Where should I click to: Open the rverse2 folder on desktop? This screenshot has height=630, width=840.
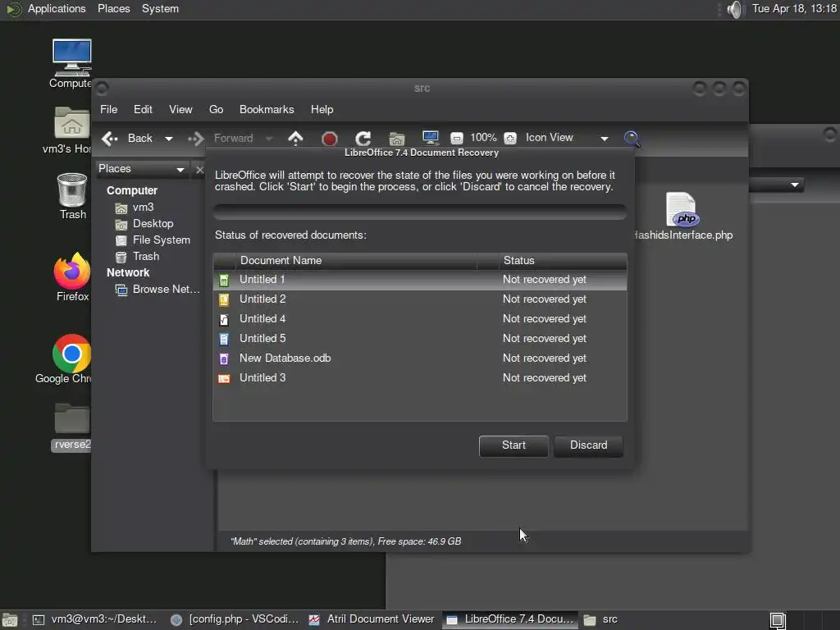pyautogui.click(x=72, y=426)
